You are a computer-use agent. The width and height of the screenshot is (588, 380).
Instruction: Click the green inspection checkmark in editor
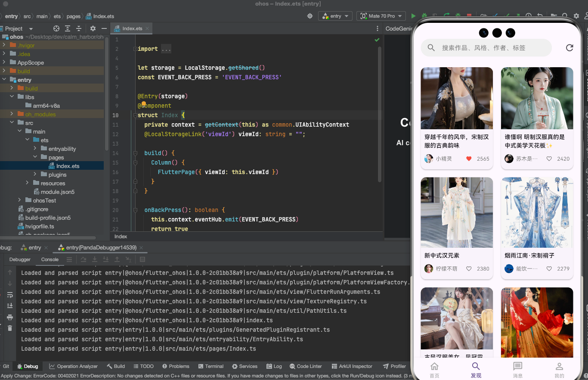point(377,40)
